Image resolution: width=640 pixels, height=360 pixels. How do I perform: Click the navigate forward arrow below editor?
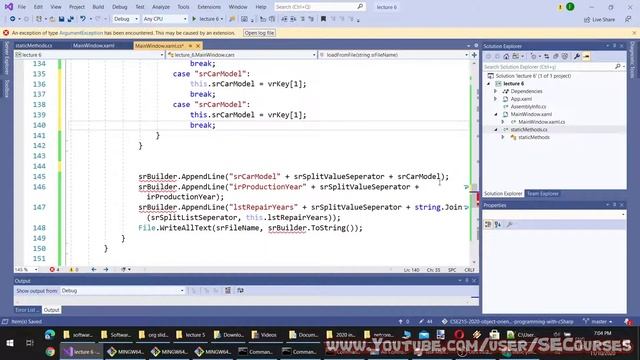pos(106,269)
